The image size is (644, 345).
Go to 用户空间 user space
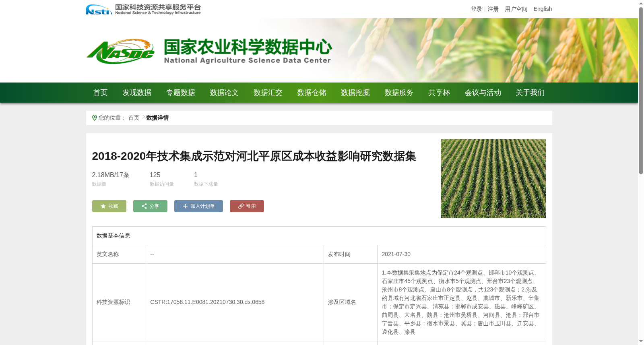tap(516, 9)
